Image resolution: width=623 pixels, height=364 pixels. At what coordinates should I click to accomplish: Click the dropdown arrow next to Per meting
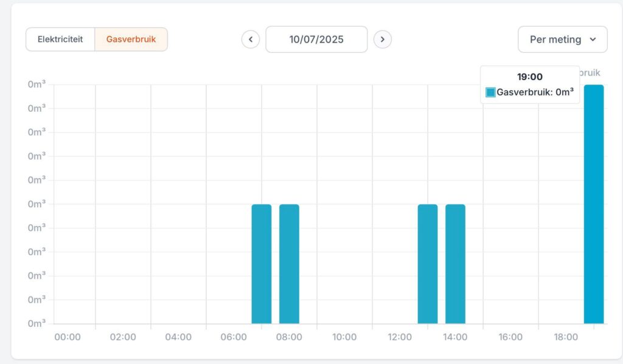point(593,39)
